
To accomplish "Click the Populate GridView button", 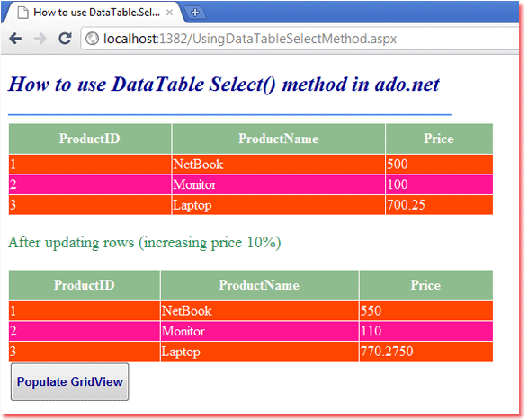I will [69, 382].
